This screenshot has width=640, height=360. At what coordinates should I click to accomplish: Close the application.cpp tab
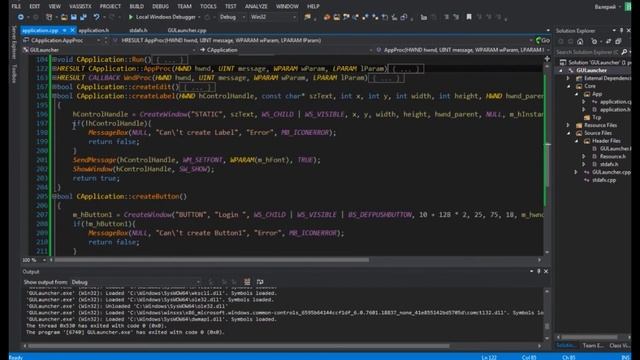(72, 30)
